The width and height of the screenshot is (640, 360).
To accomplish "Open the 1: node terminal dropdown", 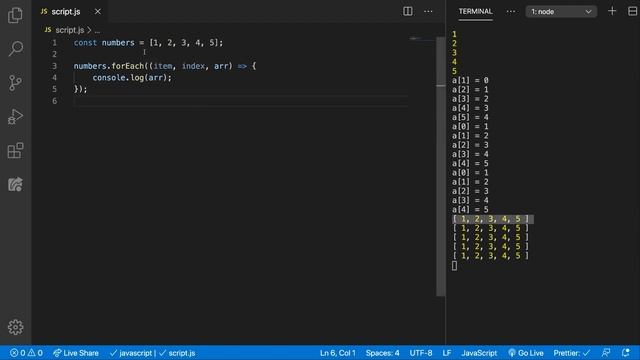I will [561, 11].
